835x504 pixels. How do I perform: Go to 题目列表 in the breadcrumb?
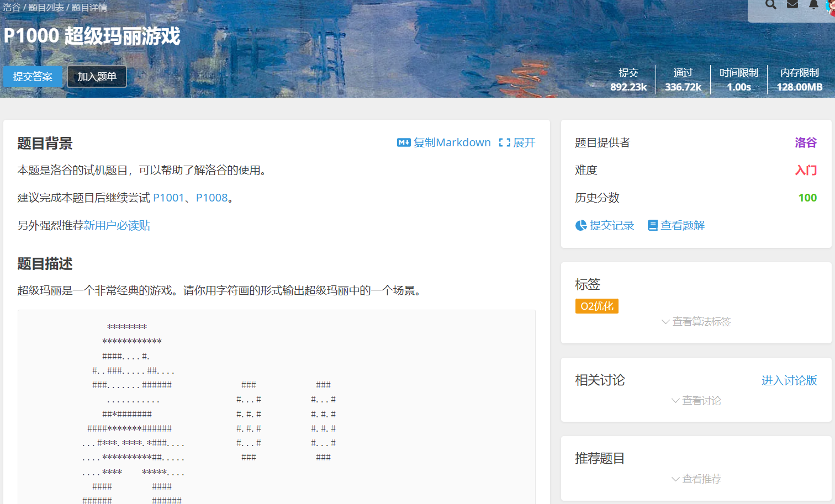click(46, 8)
